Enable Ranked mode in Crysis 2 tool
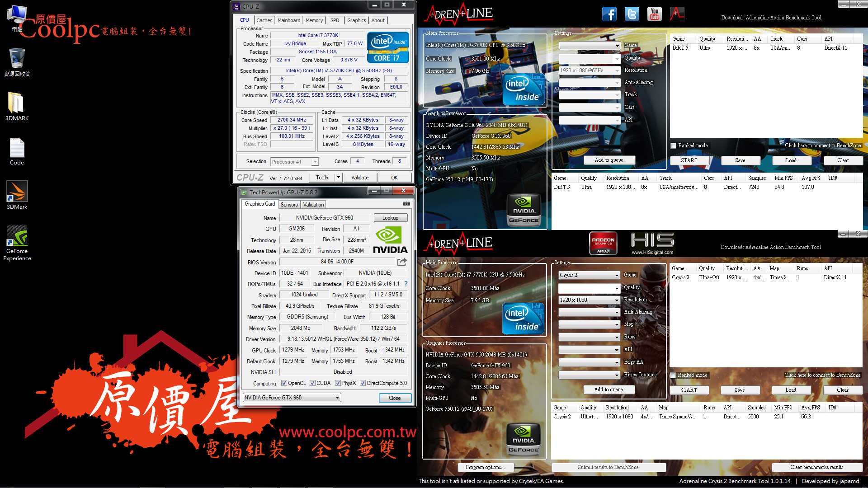868x488 pixels. 673,375
